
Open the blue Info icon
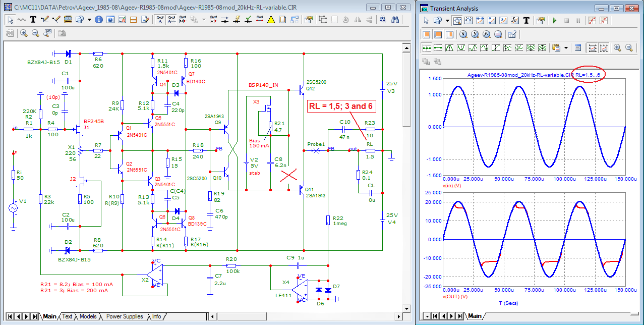point(98,20)
